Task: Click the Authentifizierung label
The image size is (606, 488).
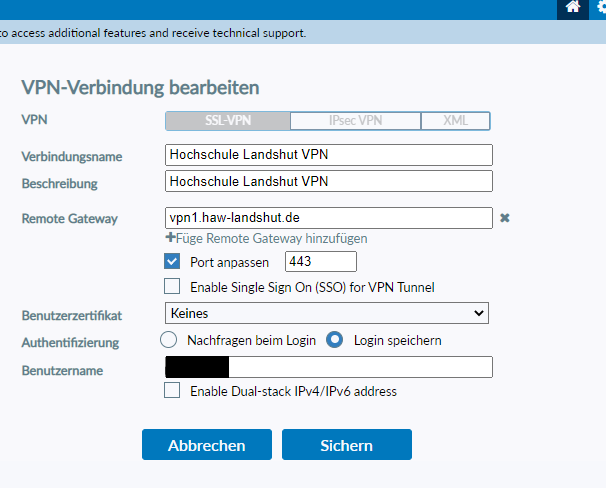Action: 70,343
